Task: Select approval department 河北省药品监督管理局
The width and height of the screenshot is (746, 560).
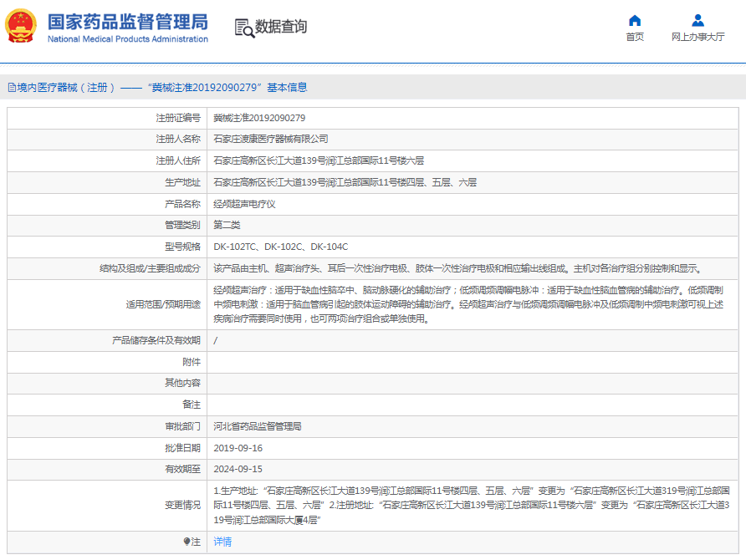Action: [x=258, y=426]
